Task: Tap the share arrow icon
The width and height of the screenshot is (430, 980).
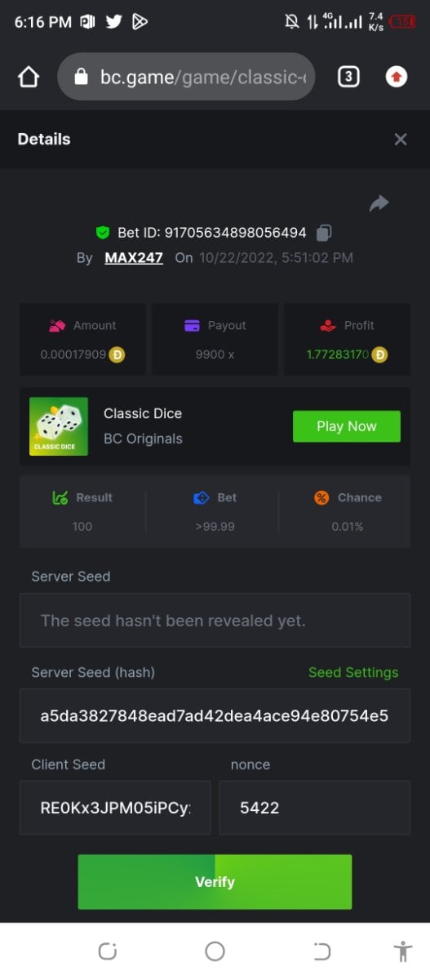Action: point(379,203)
